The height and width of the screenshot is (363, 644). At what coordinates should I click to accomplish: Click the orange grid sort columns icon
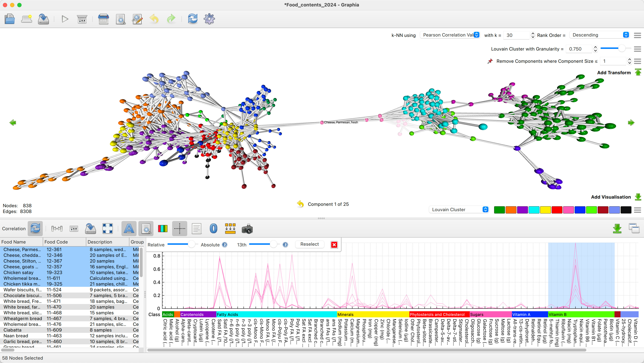(230, 229)
